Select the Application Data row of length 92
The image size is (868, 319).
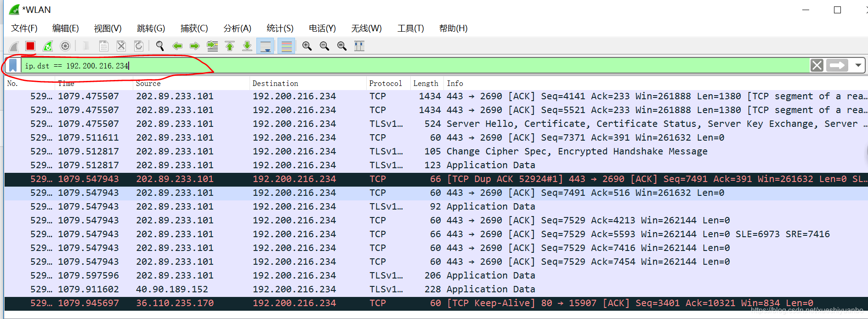pos(436,206)
